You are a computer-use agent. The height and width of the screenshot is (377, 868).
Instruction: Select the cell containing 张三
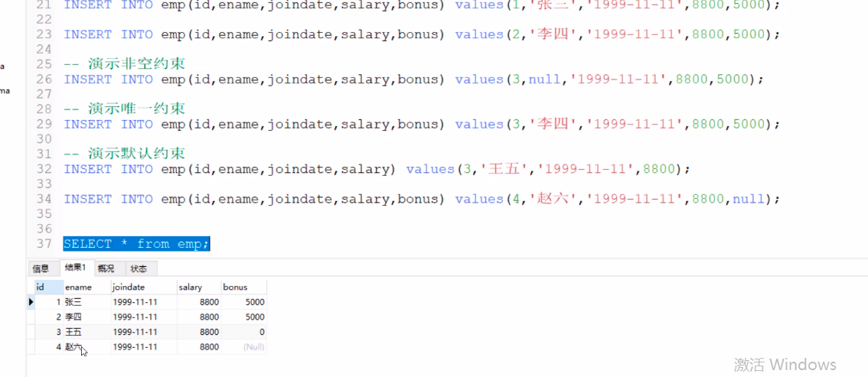[x=87, y=302]
